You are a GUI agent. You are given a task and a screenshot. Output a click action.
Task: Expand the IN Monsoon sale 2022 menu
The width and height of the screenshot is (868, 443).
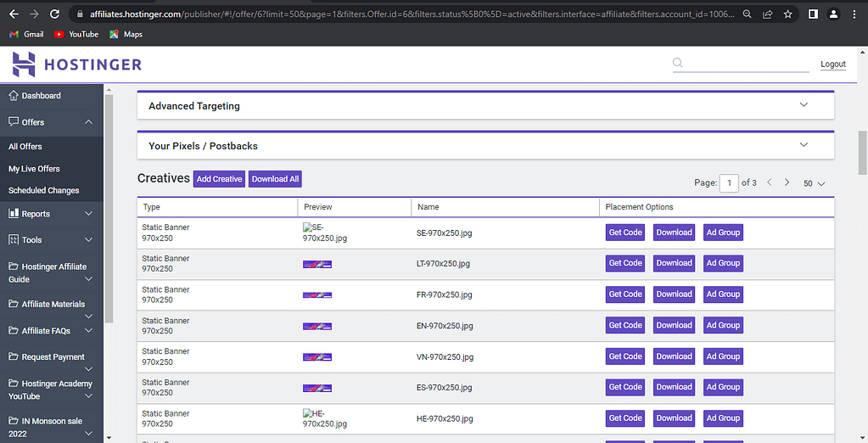coord(88,434)
